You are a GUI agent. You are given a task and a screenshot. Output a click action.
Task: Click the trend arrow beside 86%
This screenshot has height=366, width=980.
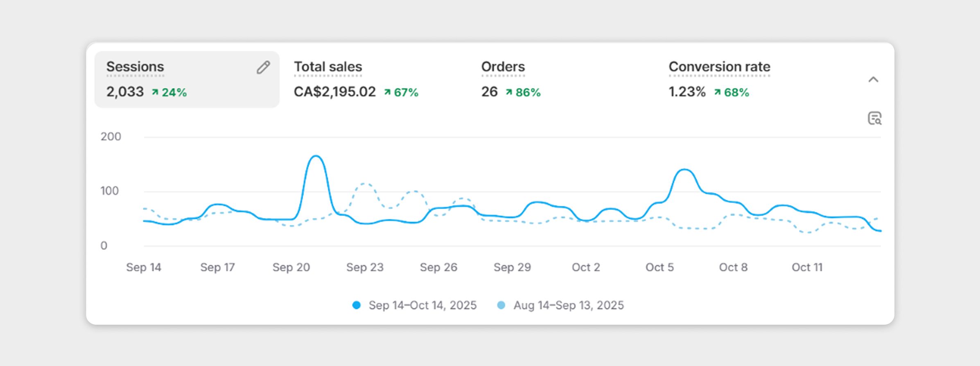[509, 92]
